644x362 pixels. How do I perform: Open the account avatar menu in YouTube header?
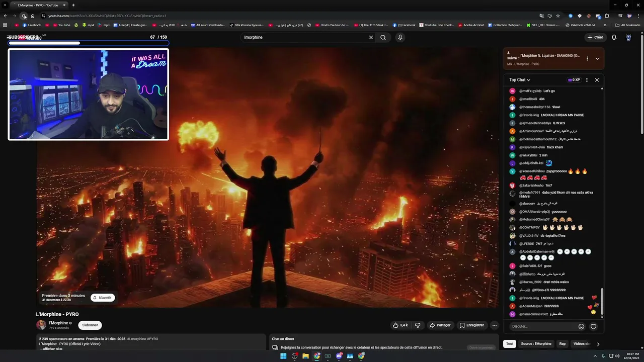628,37
